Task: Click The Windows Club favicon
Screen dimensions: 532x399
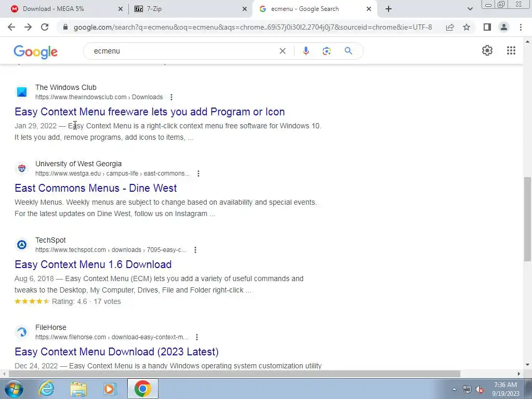Action: 22,92
